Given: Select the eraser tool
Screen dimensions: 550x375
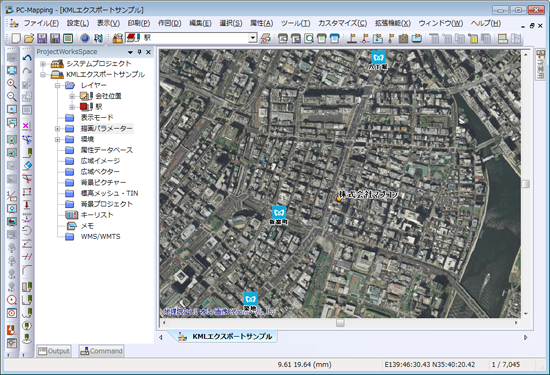Looking at the screenshot, I should coord(27,165).
